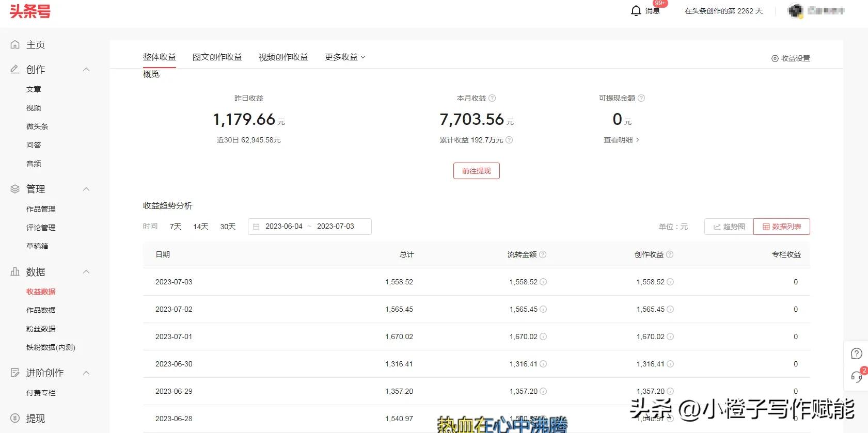Collapse the 数据 sidebar section

[86, 271]
